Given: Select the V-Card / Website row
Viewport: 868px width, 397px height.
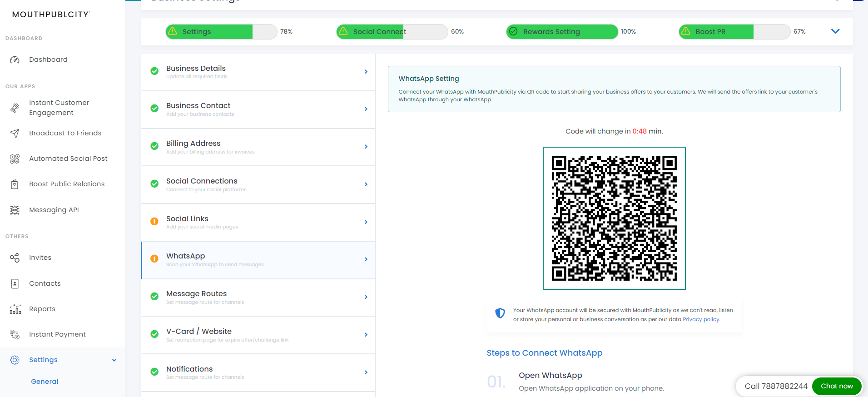Looking at the screenshot, I should (258, 335).
